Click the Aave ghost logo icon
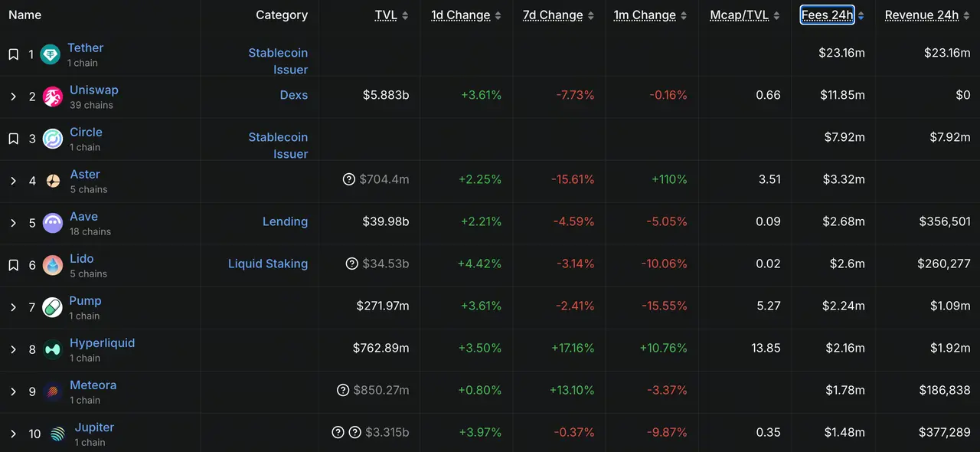 tap(53, 223)
